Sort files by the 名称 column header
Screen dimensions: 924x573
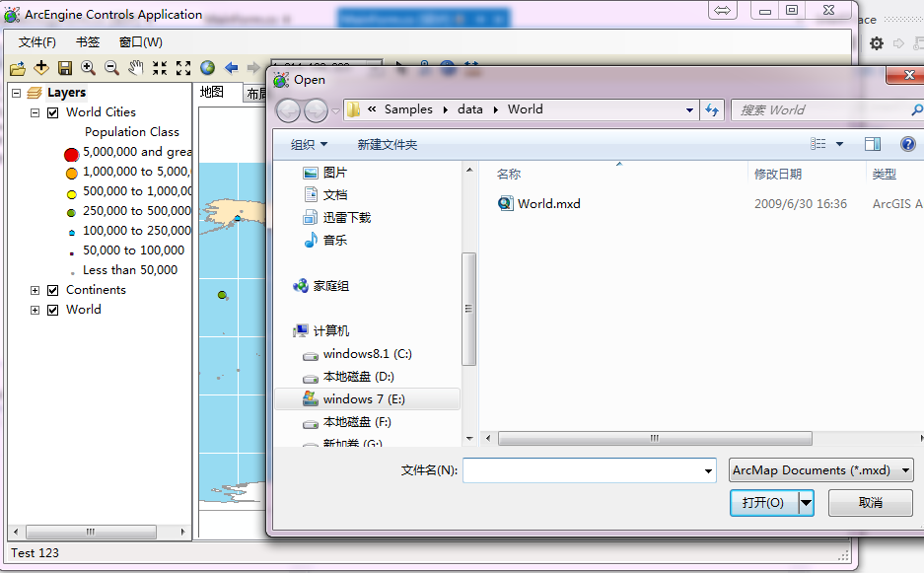[x=509, y=174]
